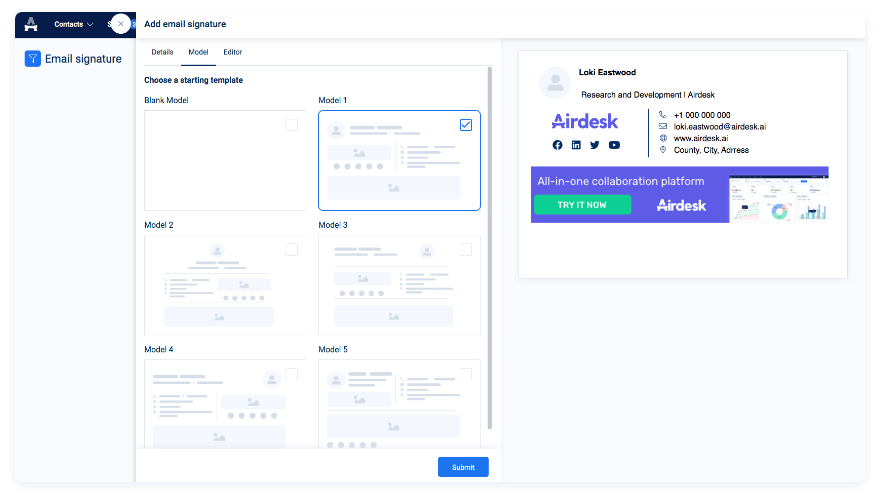Click the Facebook icon in signature preview
Image resolution: width=880 pixels, height=500 pixels.
point(557,145)
